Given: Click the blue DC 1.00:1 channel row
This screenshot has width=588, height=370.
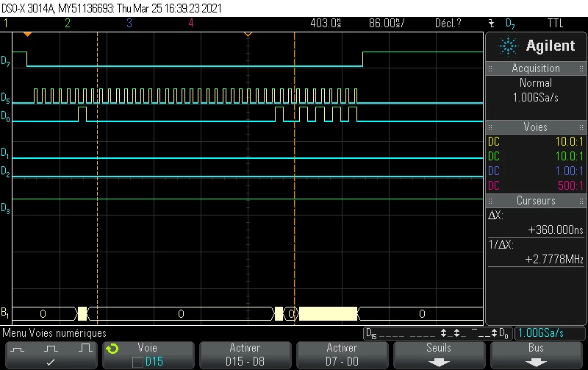Looking at the screenshot, I should tap(536, 171).
